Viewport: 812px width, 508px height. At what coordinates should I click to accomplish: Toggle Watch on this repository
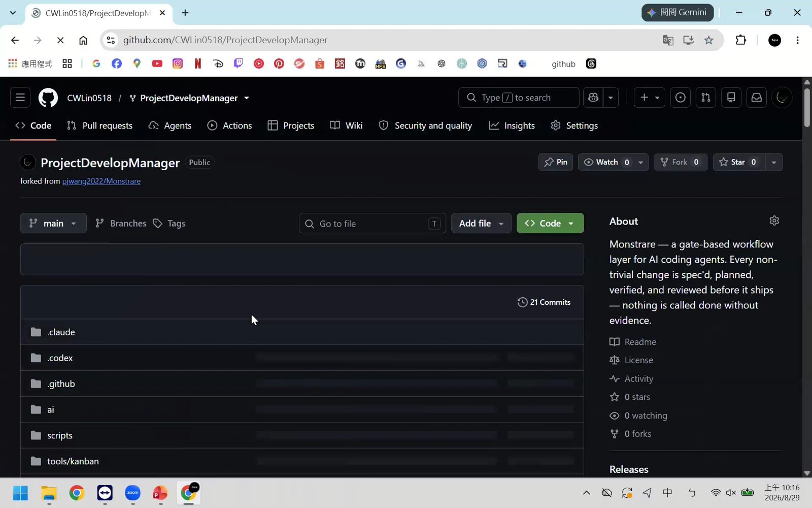pos(606,162)
